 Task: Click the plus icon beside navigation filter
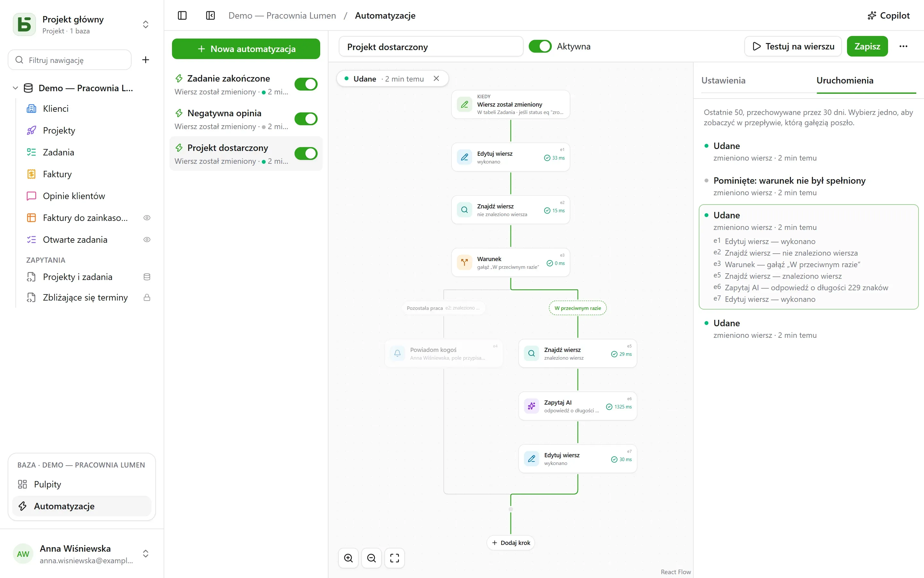145,60
